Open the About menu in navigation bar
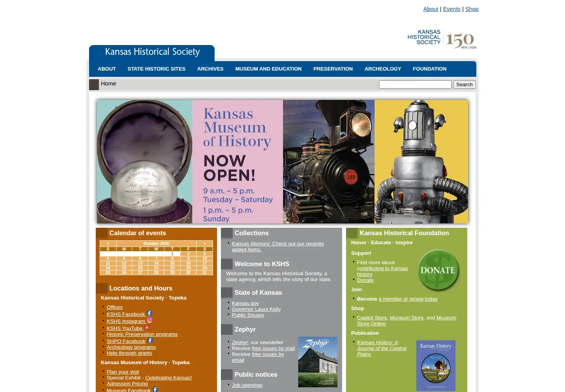565x392 pixels. point(107,69)
